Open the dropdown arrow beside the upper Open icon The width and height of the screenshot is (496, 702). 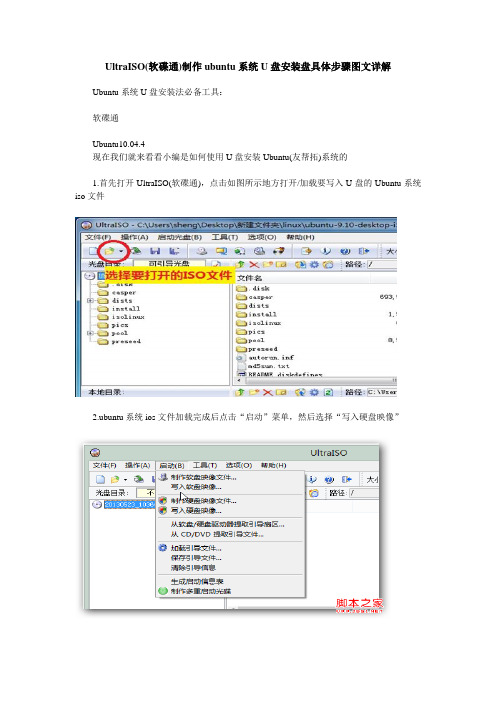[x=121, y=252]
